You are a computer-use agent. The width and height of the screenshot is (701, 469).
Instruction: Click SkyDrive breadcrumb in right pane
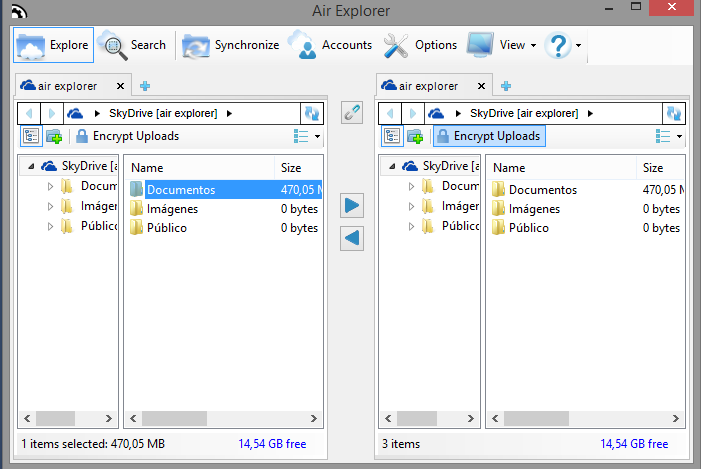tap(524, 114)
